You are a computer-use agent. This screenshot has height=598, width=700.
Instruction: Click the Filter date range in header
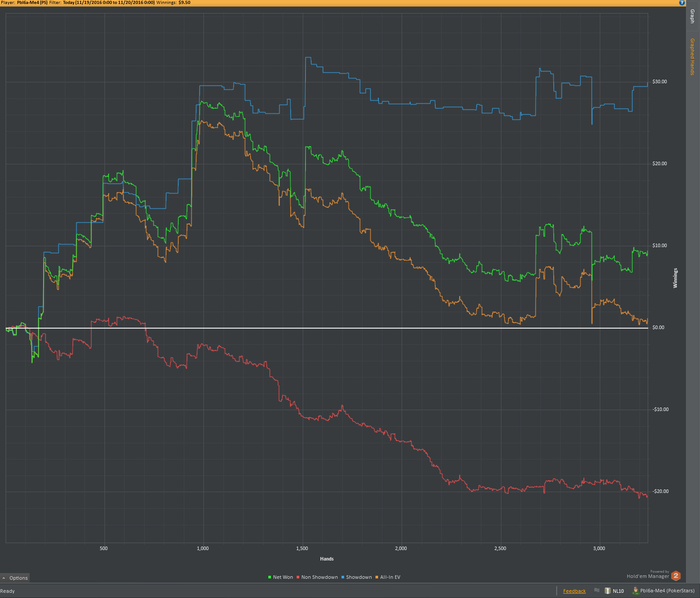click(108, 3)
